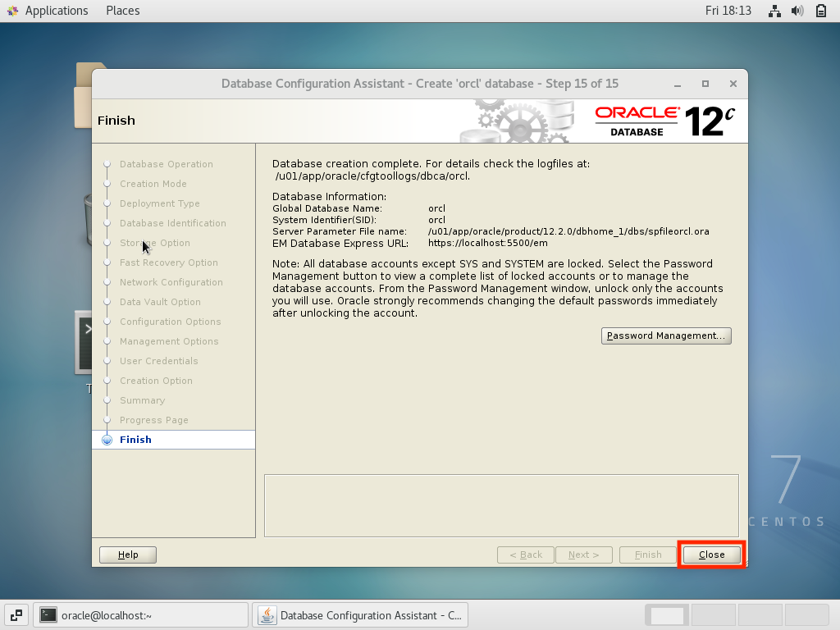The image size is (840, 630).
Task: Click the battery/power icon in top bar
Action: tap(820, 11)
